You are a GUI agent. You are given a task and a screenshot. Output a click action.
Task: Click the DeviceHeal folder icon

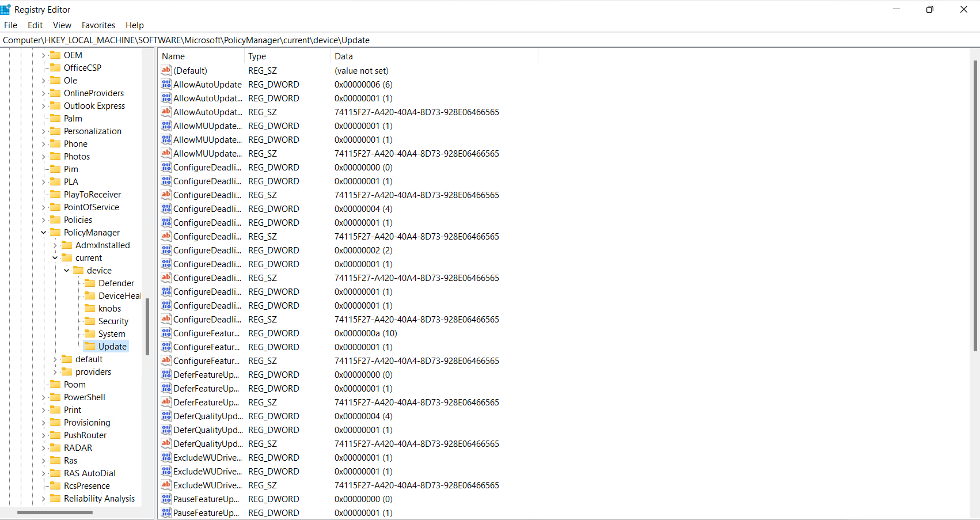click(x=90, y=296)
